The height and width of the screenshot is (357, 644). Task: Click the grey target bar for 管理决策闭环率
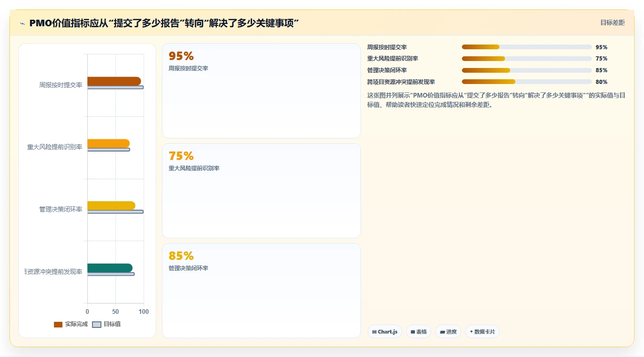tap(115, 212)
